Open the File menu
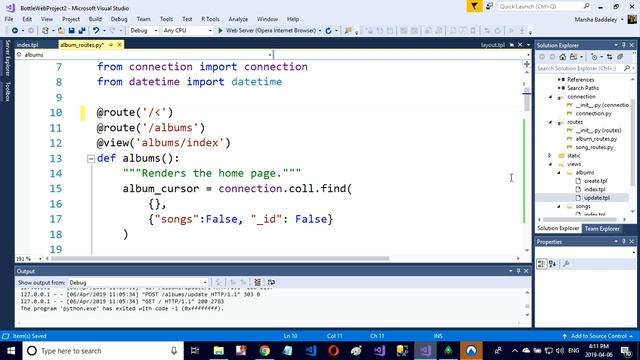Image resolution: width=640 pixels, height=360 pixels. [x=9, y=19]
